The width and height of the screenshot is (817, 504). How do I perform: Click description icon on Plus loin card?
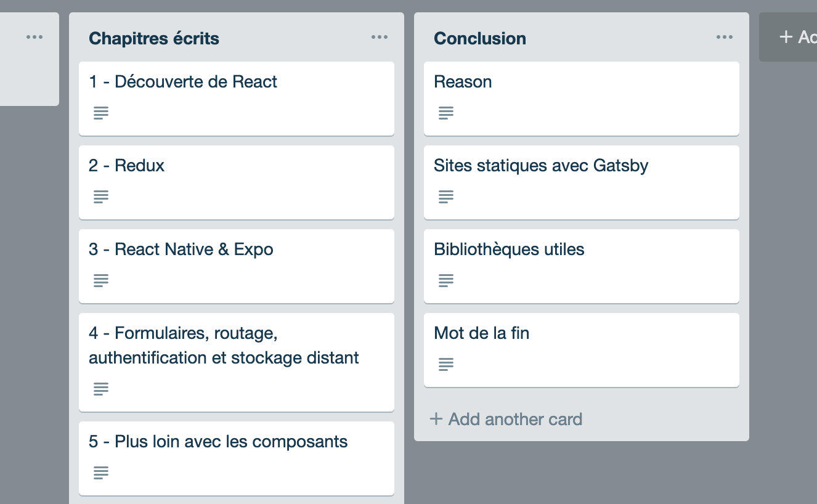pos(101,473)
